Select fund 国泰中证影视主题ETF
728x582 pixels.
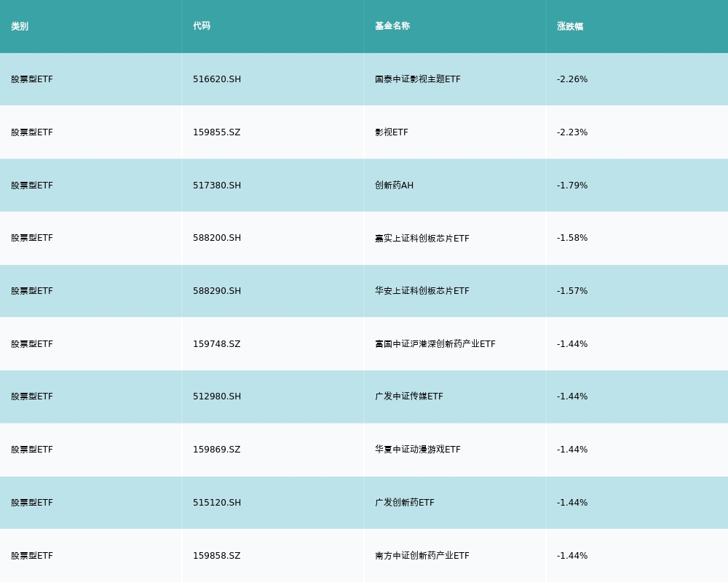[x=418, y=79]
